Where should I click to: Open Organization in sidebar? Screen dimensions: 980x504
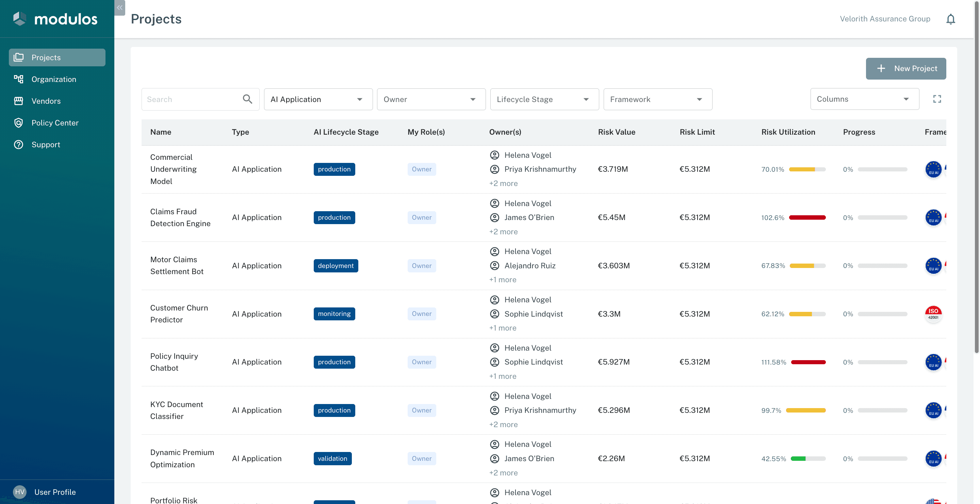click(x=57, y=79)
